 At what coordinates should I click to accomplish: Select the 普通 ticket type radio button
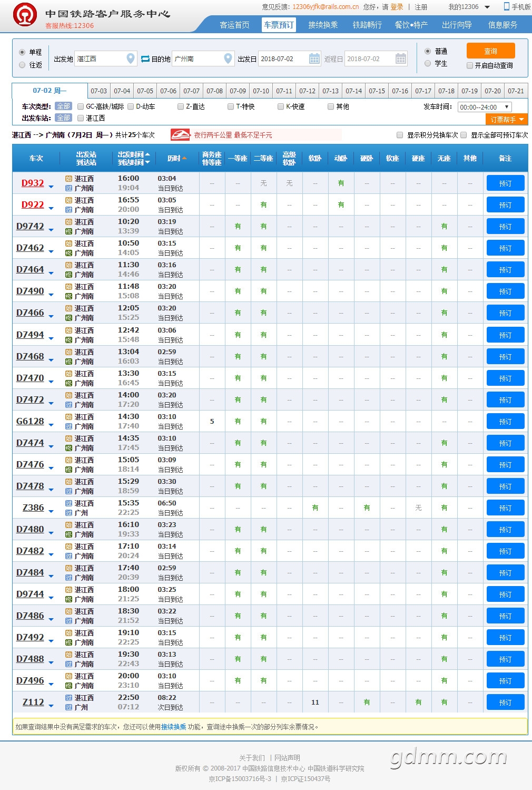[428, 51]
